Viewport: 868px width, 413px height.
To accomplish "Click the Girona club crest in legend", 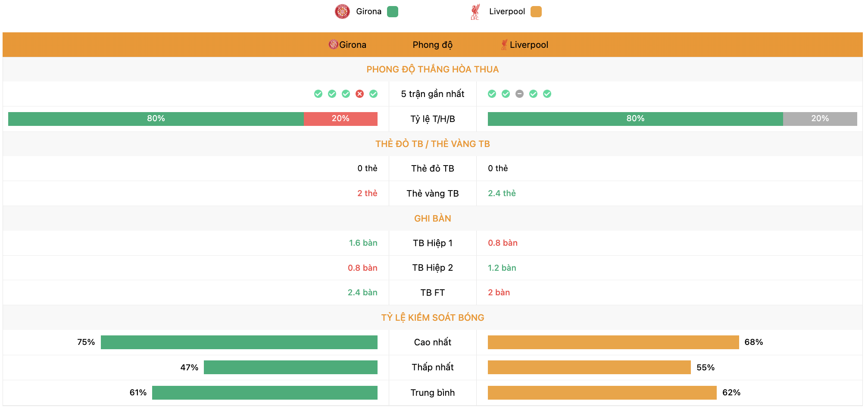I will 342,11.
